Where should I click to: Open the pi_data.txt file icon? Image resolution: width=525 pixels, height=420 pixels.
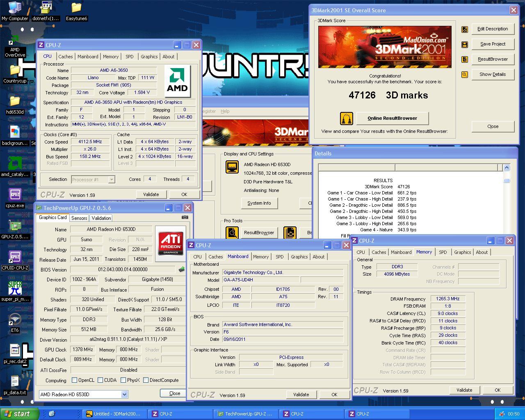[15, 385]
